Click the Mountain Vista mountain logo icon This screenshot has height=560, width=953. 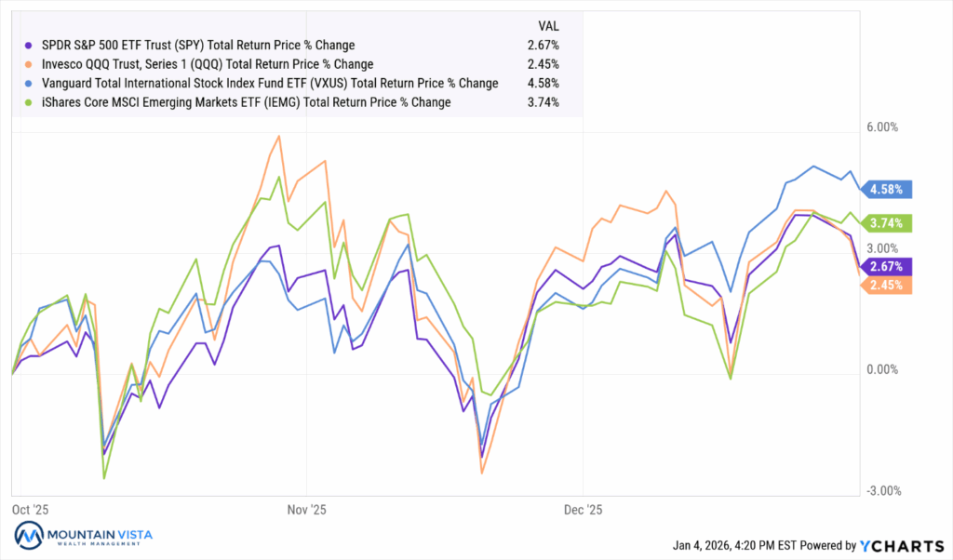point(29,536)
